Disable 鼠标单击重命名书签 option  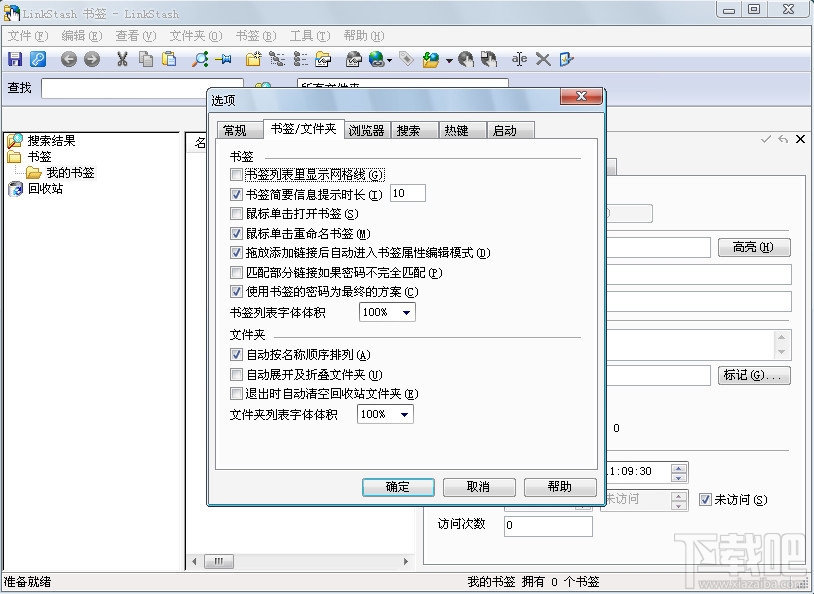(236, 231)
